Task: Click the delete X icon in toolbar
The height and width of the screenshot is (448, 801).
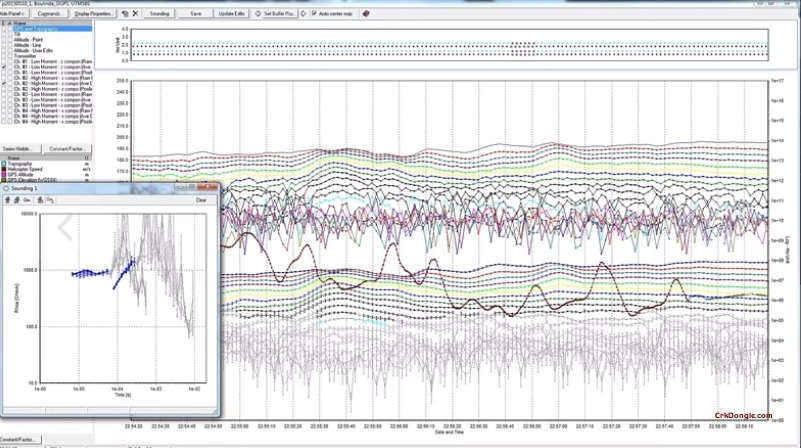Action: pyautogui.click(x=135, y=14)
